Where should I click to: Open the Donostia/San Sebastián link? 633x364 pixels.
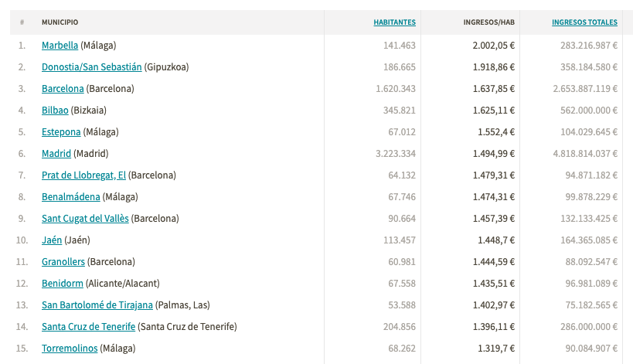[x=92, y=67]
